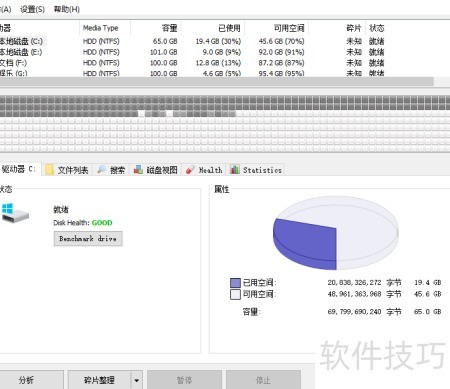Switch to the 驱动器 C: tab

(x=19, y=169)
